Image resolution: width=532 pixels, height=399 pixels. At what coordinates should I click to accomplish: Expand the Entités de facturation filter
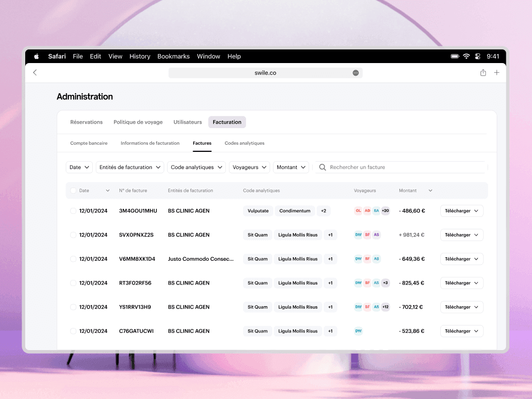130,167
